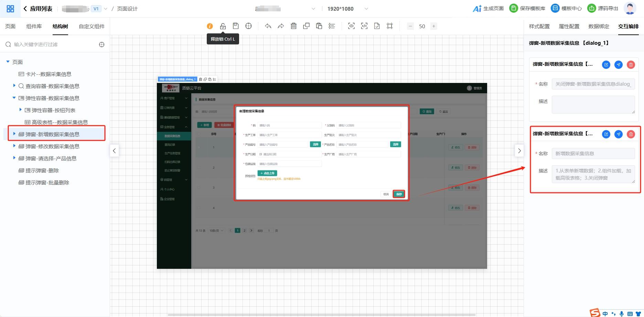Click the AI 生成页面 button
The height and width of the screenshot is (317, 644).
pos(488,9)
